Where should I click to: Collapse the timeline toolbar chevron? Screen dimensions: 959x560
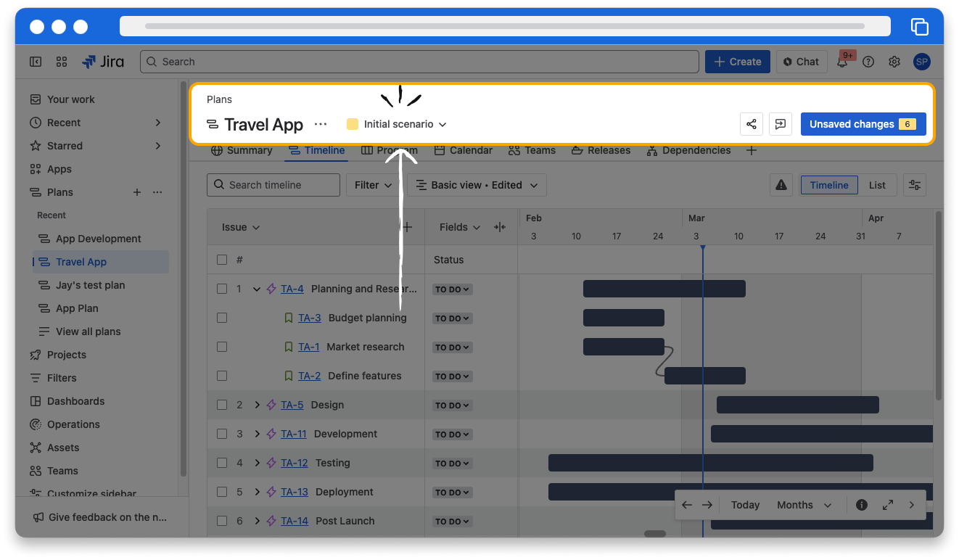point(912,505)
